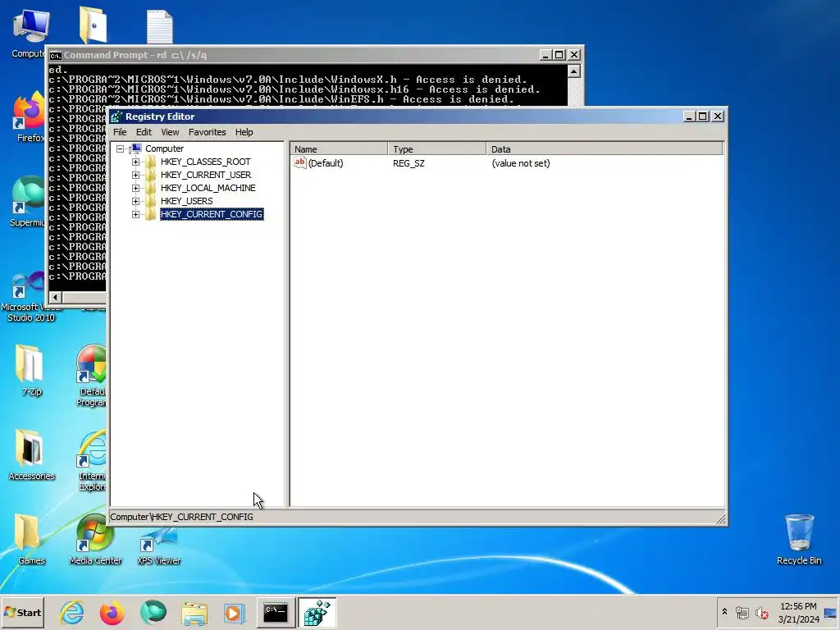
Task: Select HKEY_CLASSES_ROOT in the tree
Action: coord(205,162)
